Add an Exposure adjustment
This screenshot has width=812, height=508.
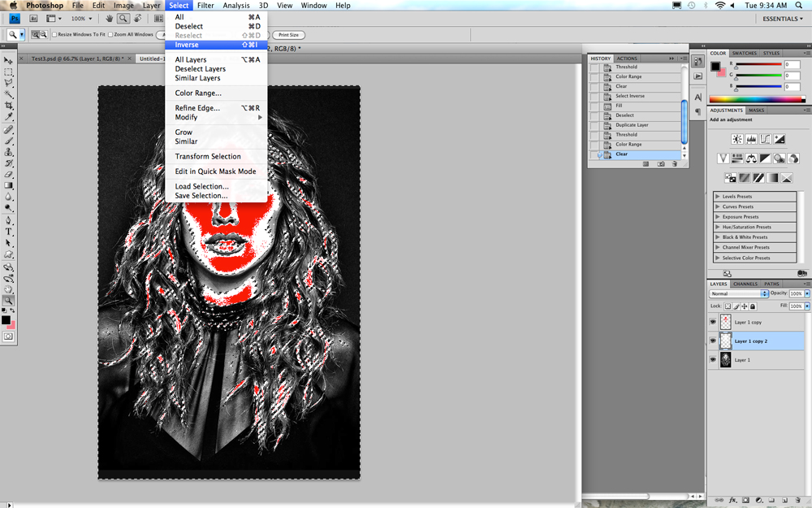click(779, 139)
